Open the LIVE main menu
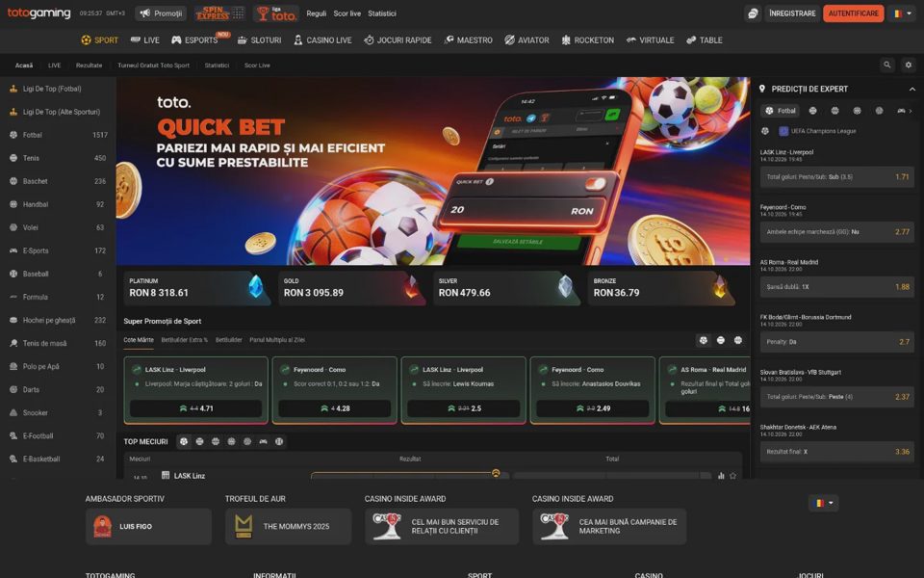This screenshot has width=924, height=578. pos(145,40)
